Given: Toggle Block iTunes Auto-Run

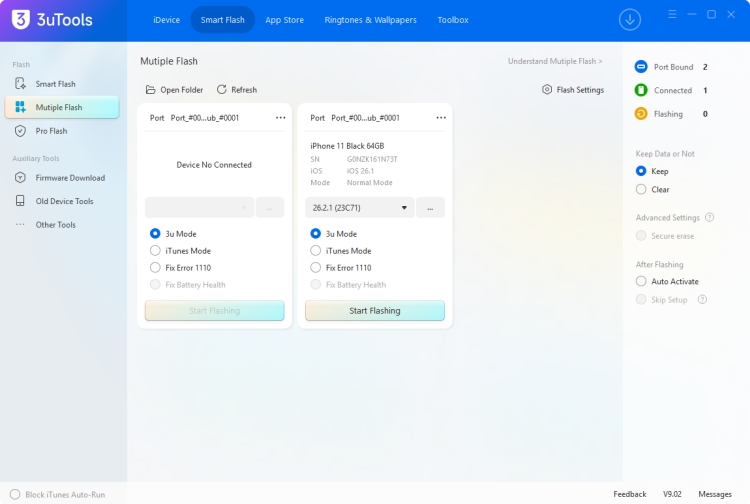Looking at the screenshot, I should coord(15,494).
